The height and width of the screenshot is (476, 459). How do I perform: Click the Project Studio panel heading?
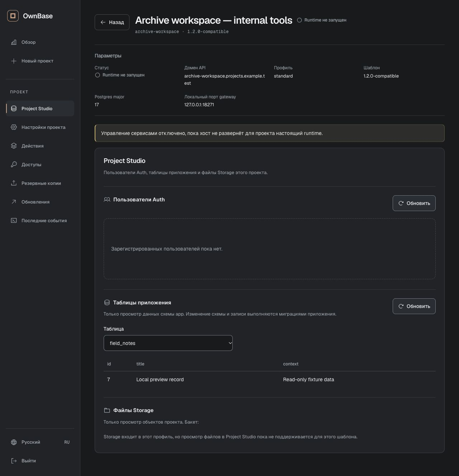click(124, 161)
